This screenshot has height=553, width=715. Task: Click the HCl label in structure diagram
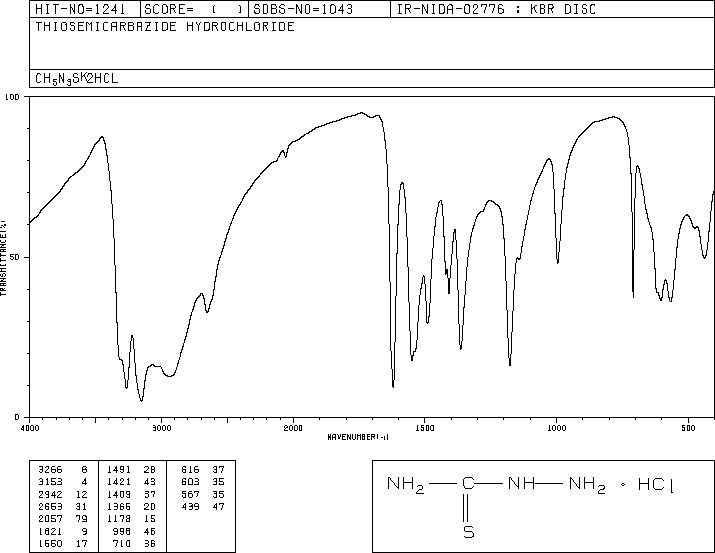(656, 484)
